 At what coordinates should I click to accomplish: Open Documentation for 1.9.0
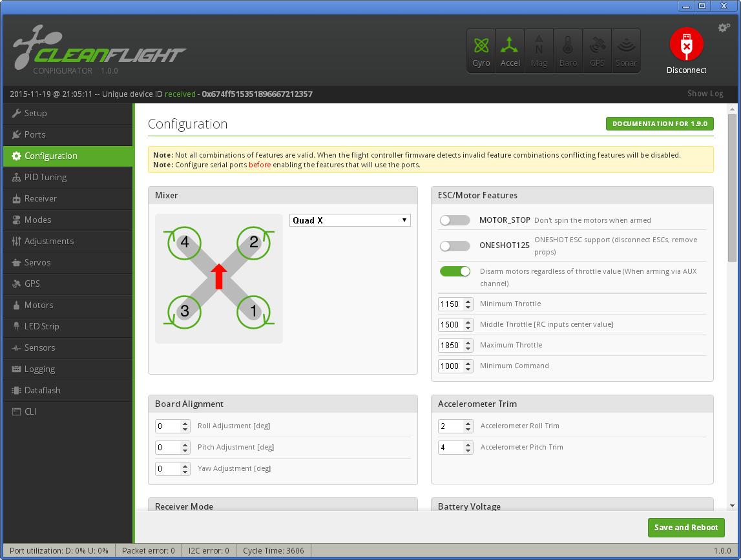[x=660, y=124]
